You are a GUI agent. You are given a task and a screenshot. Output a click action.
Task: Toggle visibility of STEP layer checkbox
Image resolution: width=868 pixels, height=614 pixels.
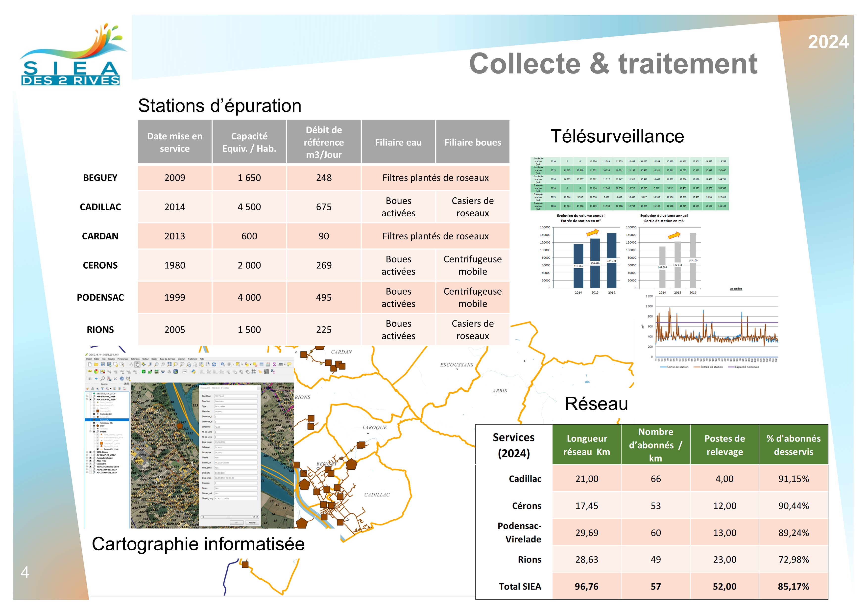click(x=94, y=426)
